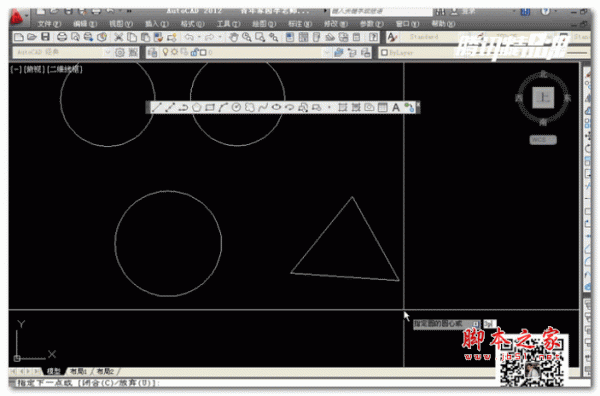Click the [-] viewport controls label
The width and height of the screenshot is (600, 396).
(x=16, y=69)
